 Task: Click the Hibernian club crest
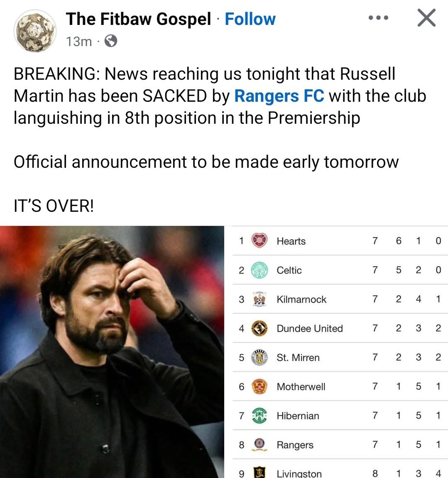(260, 416)
